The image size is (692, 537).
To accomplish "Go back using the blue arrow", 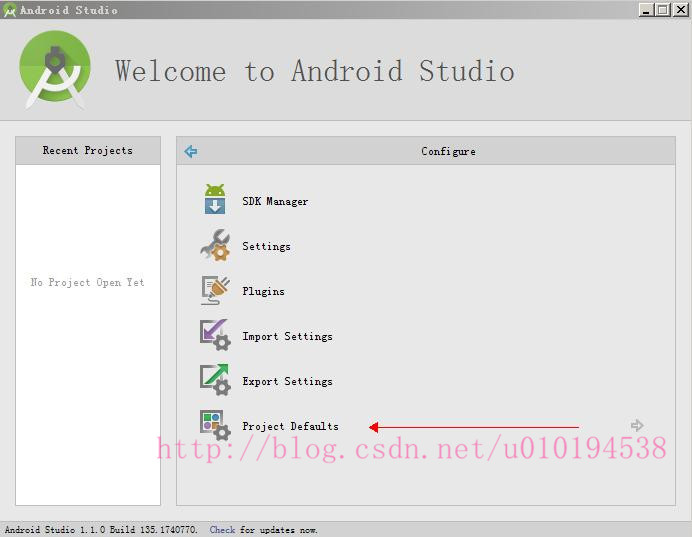I will click(191, 151).
